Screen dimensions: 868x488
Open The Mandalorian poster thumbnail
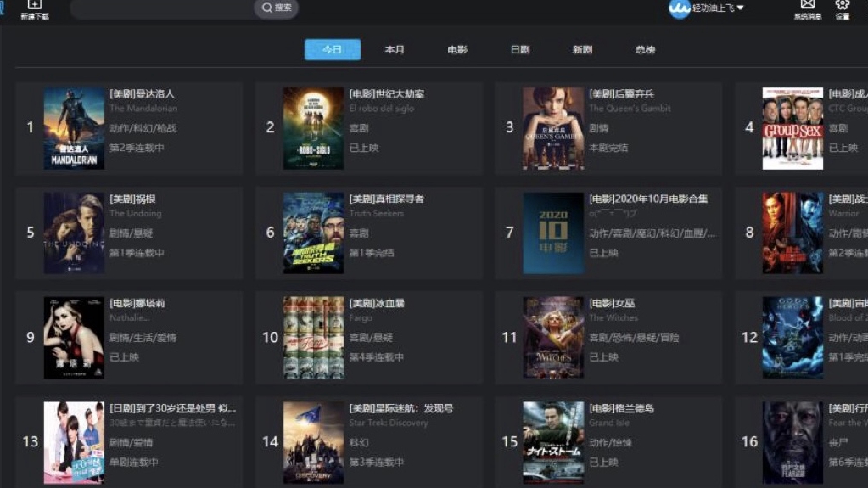(x=74, y=128)
